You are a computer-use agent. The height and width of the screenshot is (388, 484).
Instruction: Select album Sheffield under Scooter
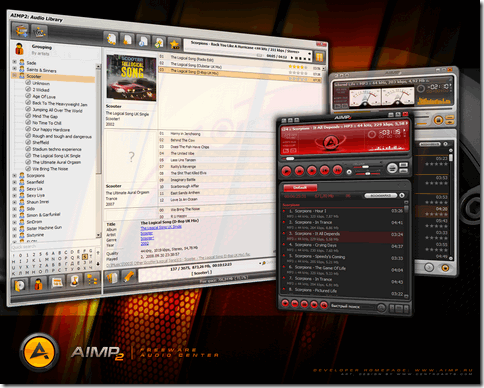coord(41,142)
